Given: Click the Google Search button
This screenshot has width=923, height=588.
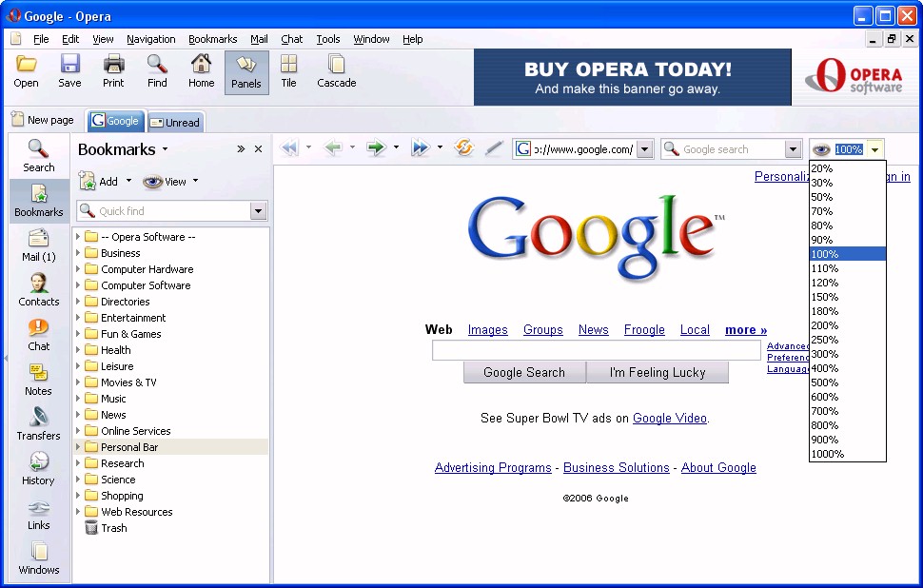Looking at the screenshot, I should (524, 373).
